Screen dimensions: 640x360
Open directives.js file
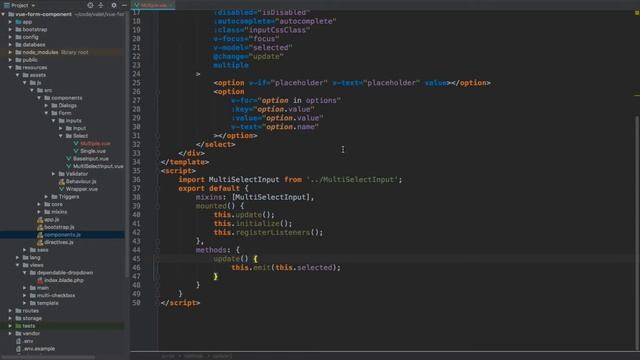(59, 242)
